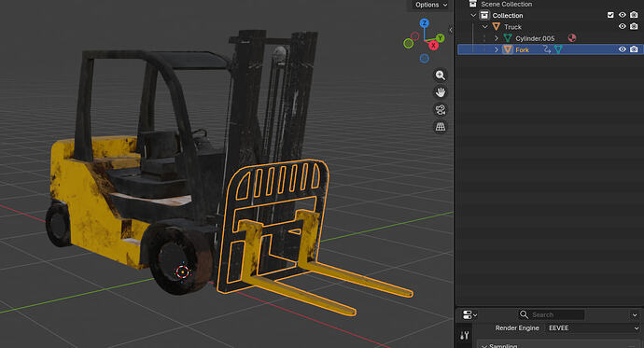Image resolution: width=644 pixels, height=348 pixels.
Task: Click the negative Y axis gizmo circle
Action: [x=408, y=44]
